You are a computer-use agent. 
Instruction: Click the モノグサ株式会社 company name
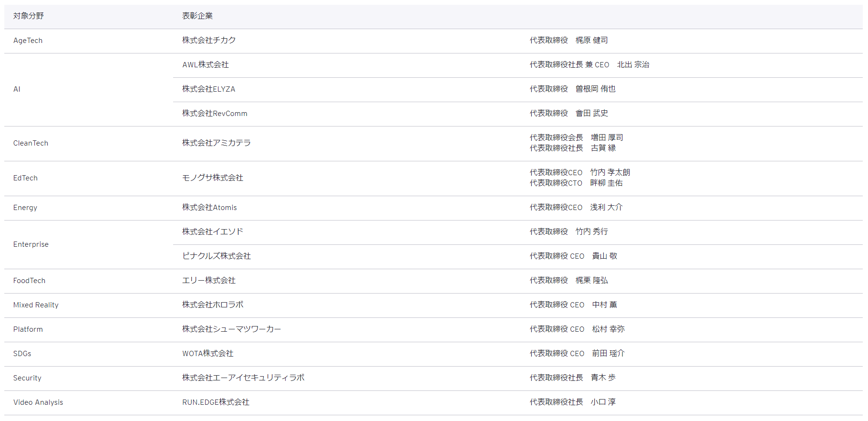click(213, 178)
